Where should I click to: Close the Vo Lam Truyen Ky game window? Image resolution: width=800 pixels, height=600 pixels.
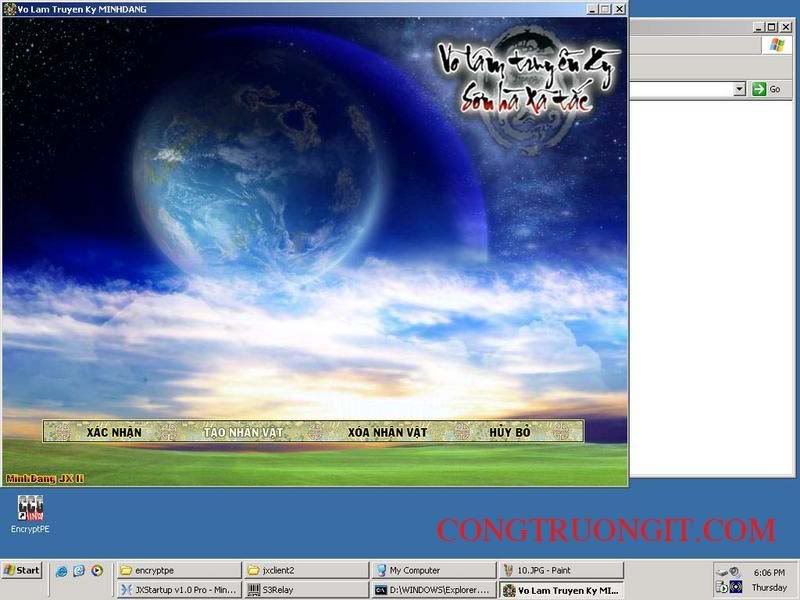619,9
